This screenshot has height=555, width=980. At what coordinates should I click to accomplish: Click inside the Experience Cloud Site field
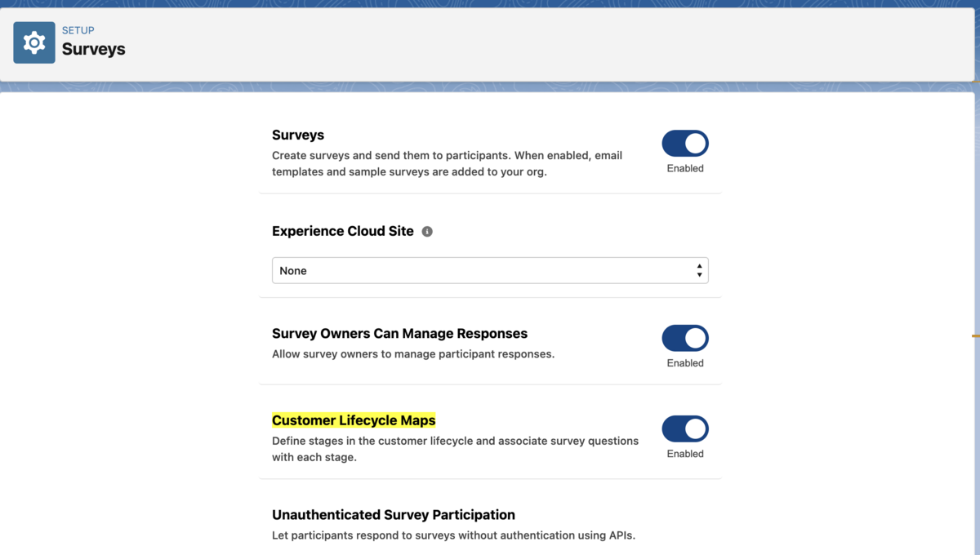click(490, 269)
